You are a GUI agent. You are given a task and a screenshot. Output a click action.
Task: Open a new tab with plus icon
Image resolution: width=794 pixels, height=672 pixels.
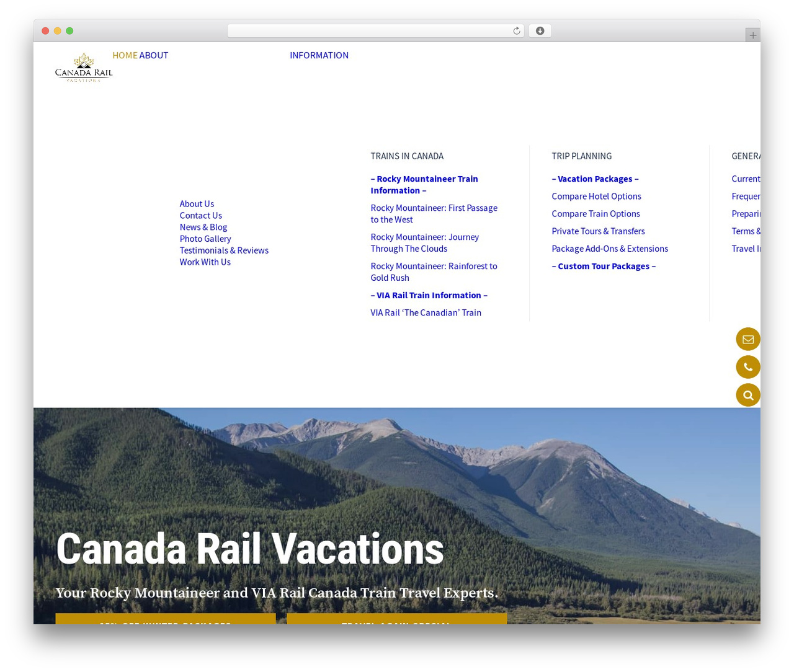752,35
